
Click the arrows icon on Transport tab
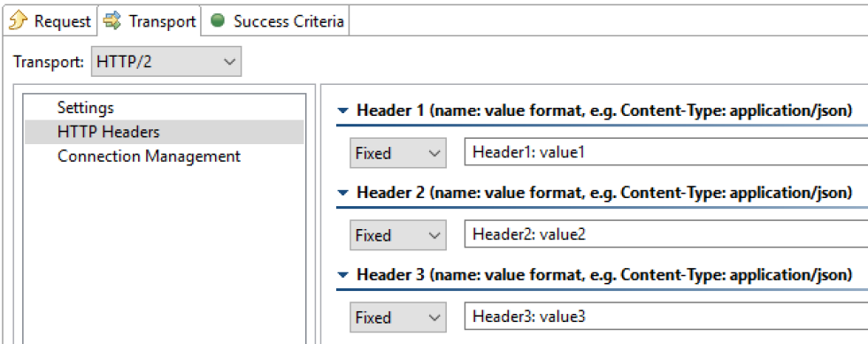112,21
